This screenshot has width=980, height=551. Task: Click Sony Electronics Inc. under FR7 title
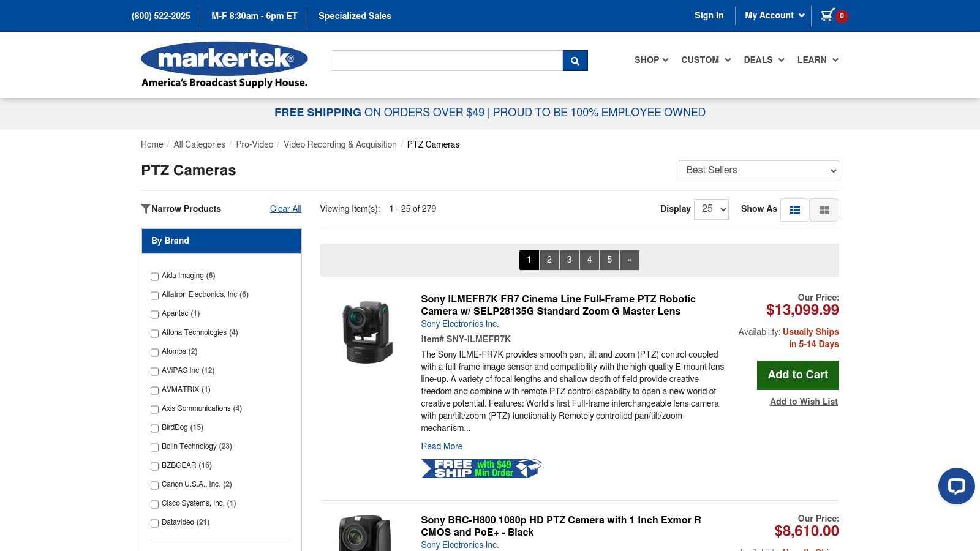pyautogui.click(x=459, y=324)
